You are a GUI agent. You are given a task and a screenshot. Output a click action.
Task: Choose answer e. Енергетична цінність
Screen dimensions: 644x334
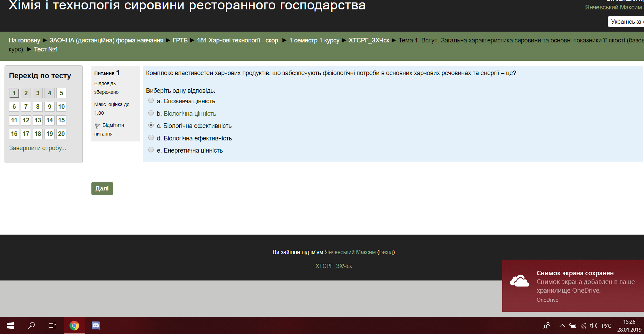(x=151, y=150)
